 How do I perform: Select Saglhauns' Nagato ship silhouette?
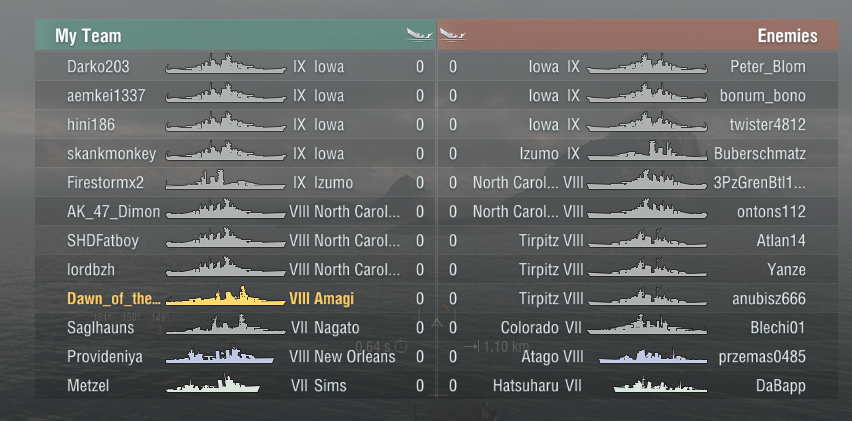click(225, 325)
